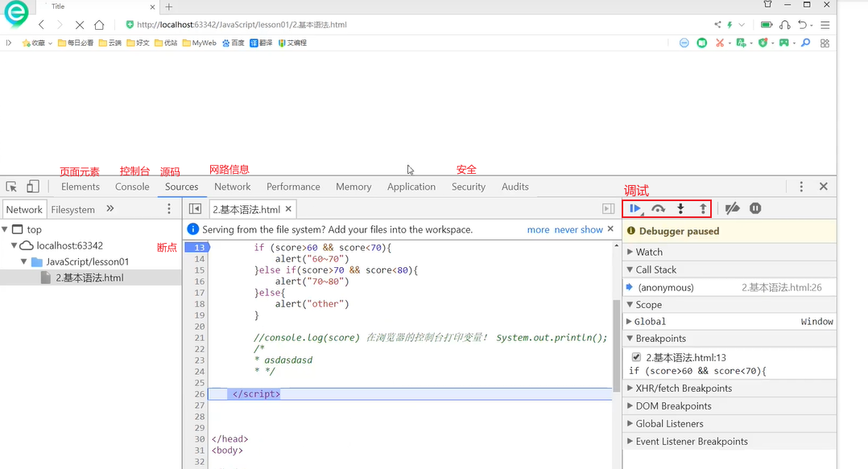Open the browser hamburger main menu
This screenshot has height=469, width=868.
click(x=825, y=25)
